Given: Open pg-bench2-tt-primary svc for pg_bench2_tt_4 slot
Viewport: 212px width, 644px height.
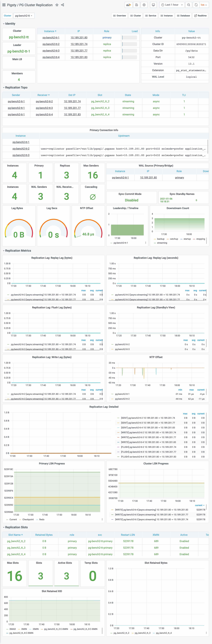Looking at the screenshot, I should 100,554.
